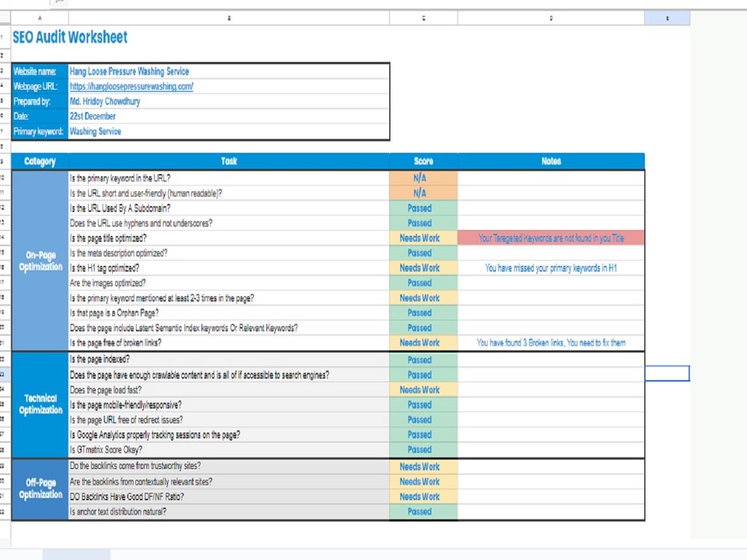Click the Task header cell
This screenshot has width=747, height=560.
click(x=229, y=161)
